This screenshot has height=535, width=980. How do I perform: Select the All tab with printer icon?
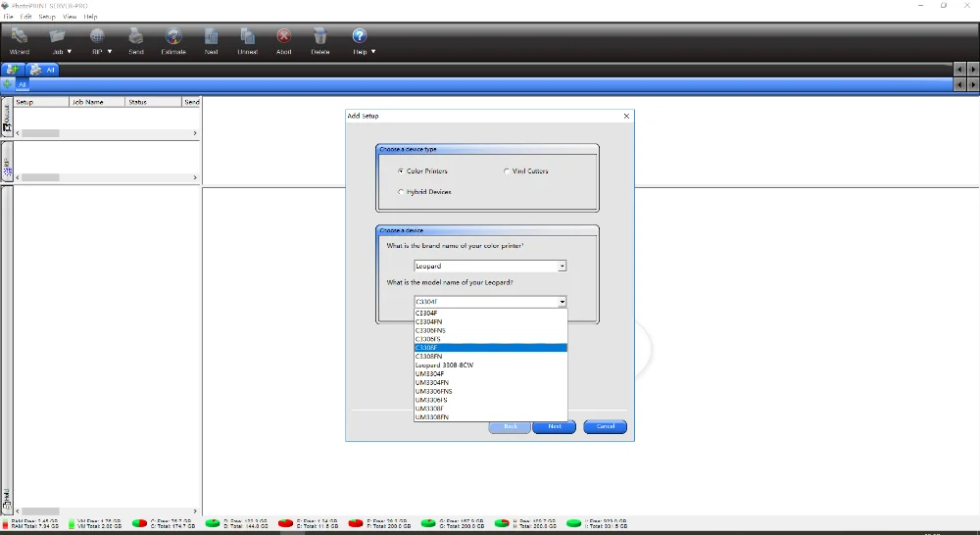43,70
